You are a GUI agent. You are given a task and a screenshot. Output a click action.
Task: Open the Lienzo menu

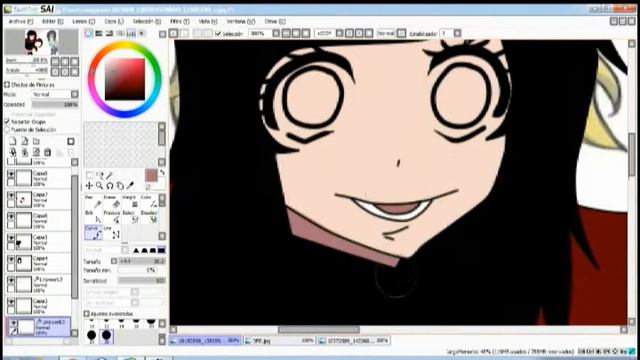[x=84, y=21]
